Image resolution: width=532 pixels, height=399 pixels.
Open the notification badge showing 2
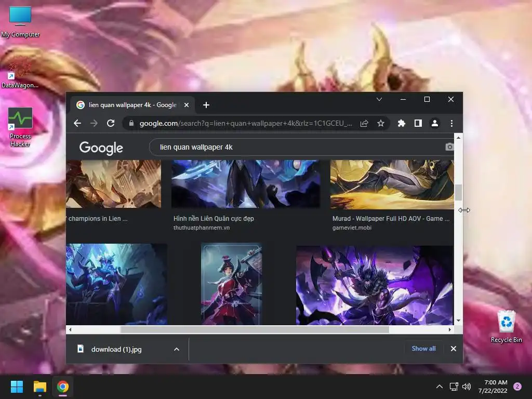coord(517,387)
